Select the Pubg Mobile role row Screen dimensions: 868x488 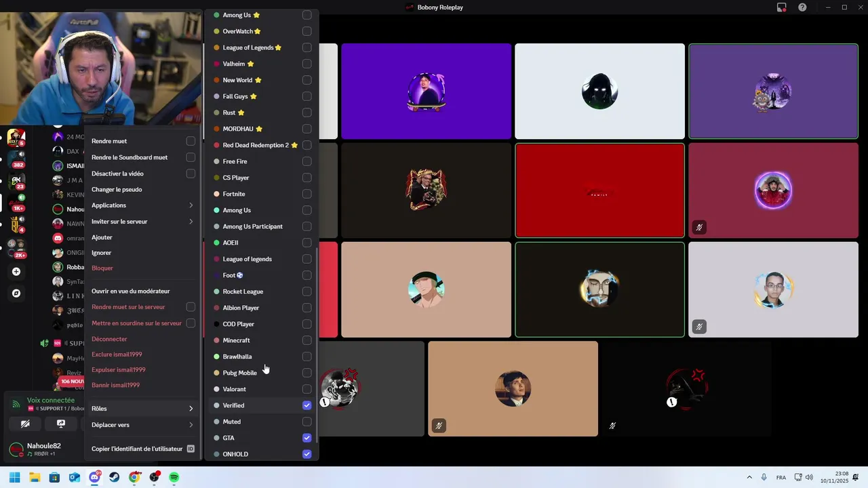pos(262,373)
